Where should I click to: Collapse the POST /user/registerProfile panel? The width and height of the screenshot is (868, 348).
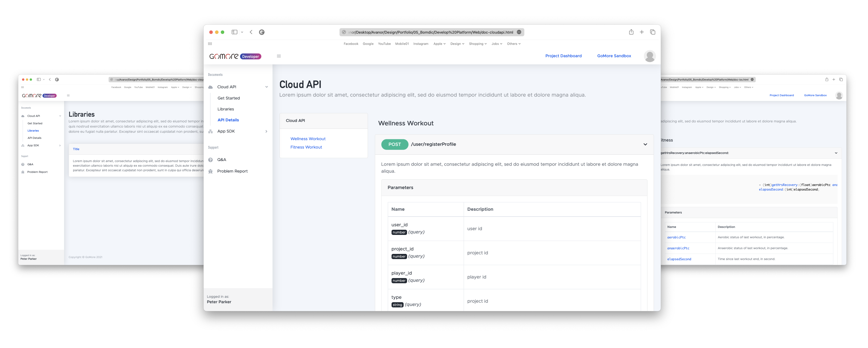645,144
